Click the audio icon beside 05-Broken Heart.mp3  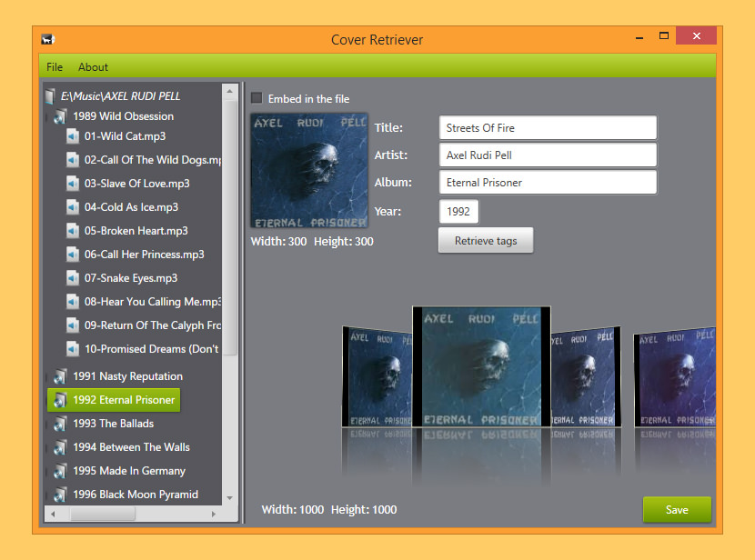coord(72,230)
